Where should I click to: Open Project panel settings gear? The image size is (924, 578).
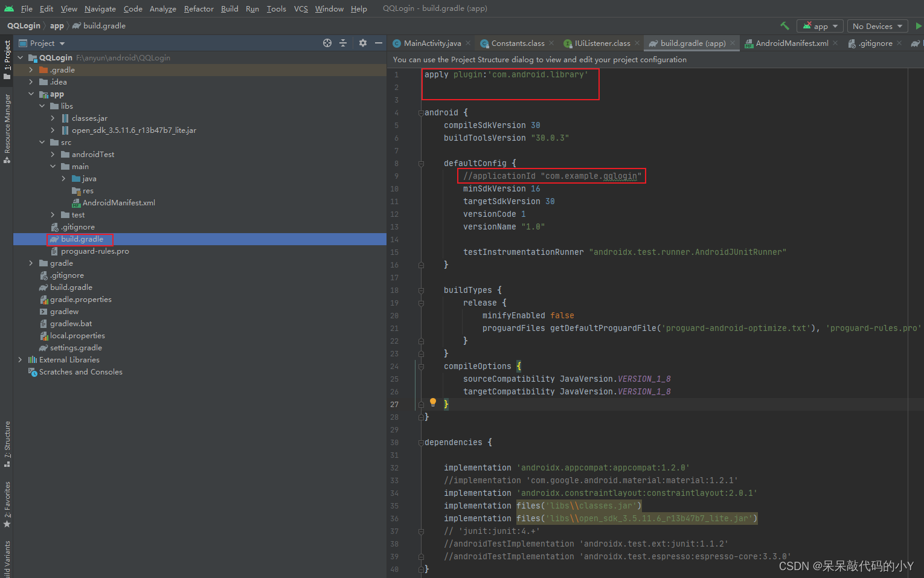click(x=362, y=43)
